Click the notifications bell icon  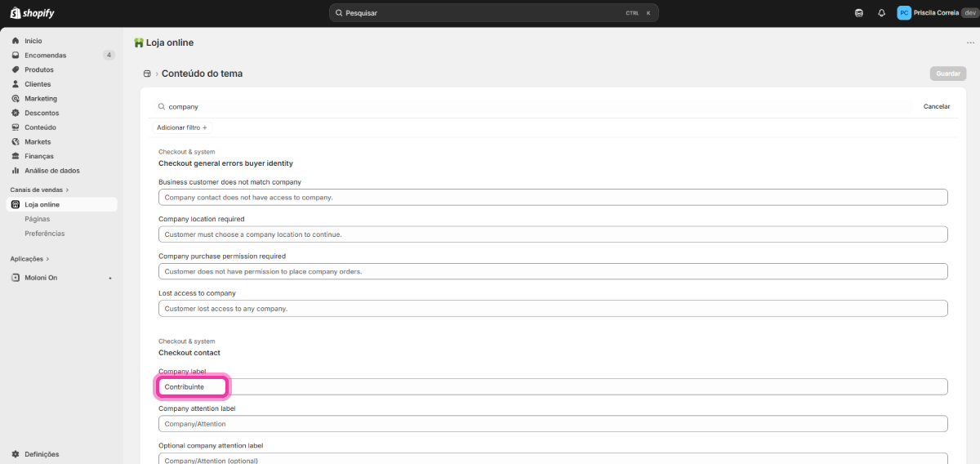click(x=881, y=13)
